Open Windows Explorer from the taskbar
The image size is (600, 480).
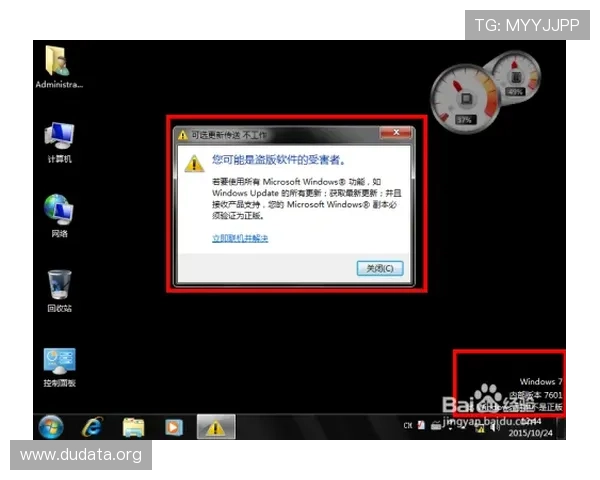pos(133,427)
